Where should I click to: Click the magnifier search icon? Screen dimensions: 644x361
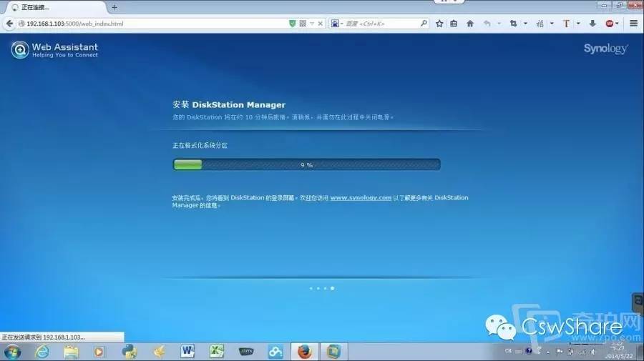[x=424, y=24]
